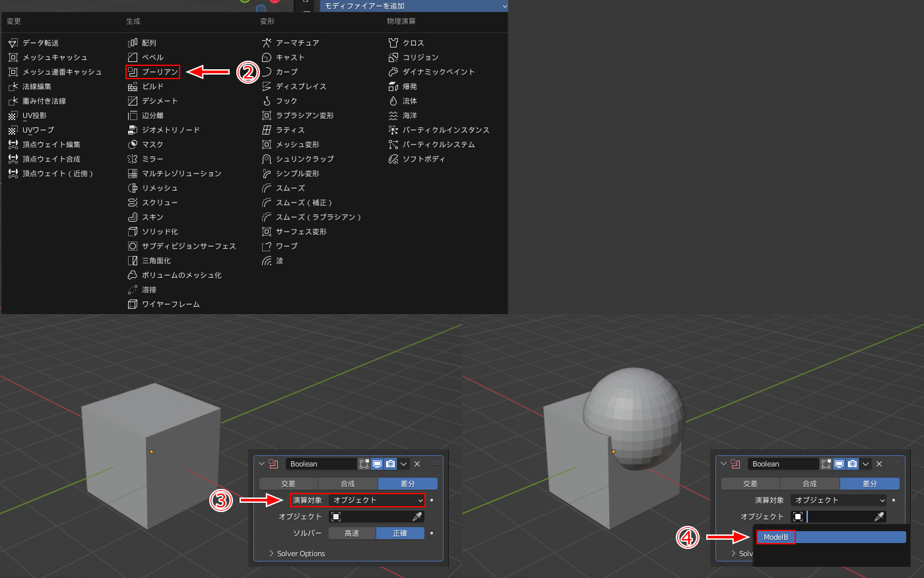This screenshot has height=578, width=924.
Task: Click the object browse icon in the オブジェクト field
Action: 336,517
